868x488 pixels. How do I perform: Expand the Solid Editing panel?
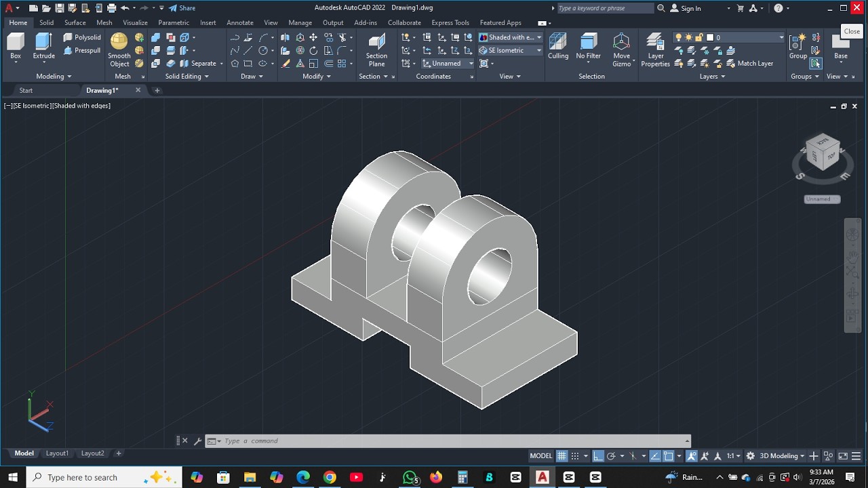[x=187, y=76]
